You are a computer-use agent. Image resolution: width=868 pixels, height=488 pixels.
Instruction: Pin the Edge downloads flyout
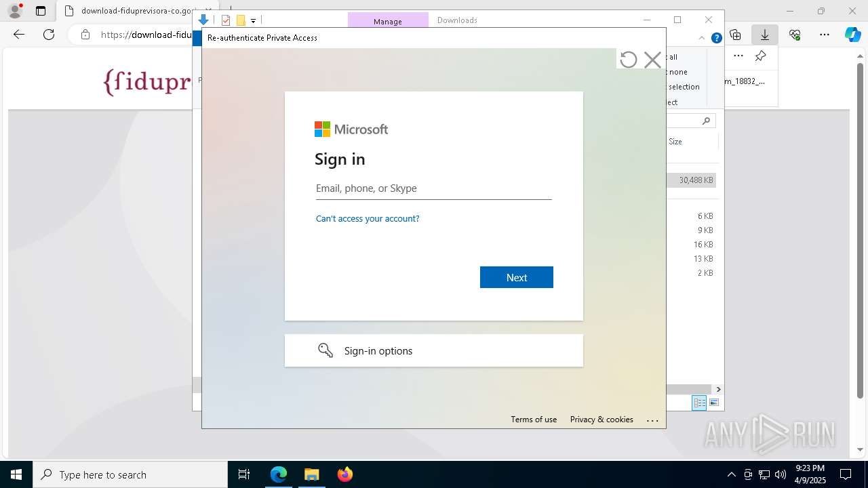pyautogui.click(x=761, y=56)
